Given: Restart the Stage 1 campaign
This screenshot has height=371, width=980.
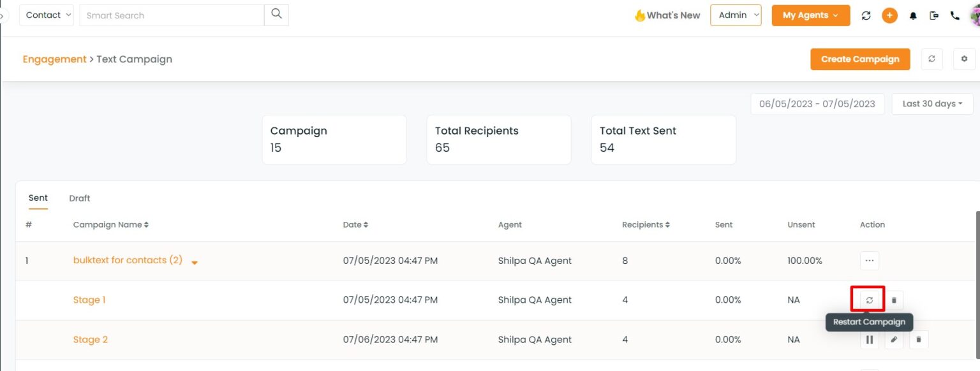Looking at the screenshot, I should [x=869, y=300].
